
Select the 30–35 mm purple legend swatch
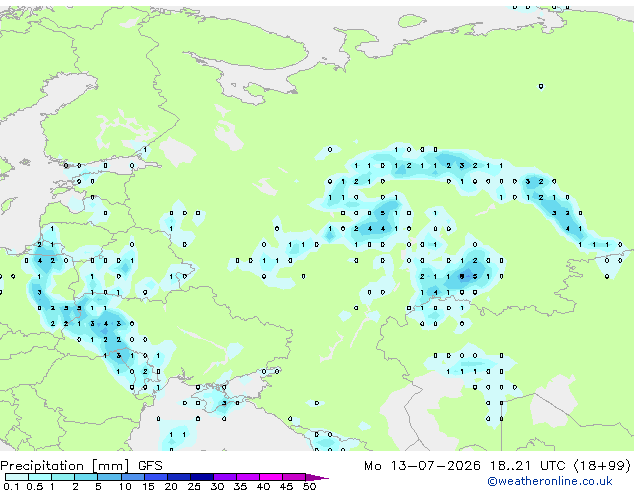[x=225, y=477]
